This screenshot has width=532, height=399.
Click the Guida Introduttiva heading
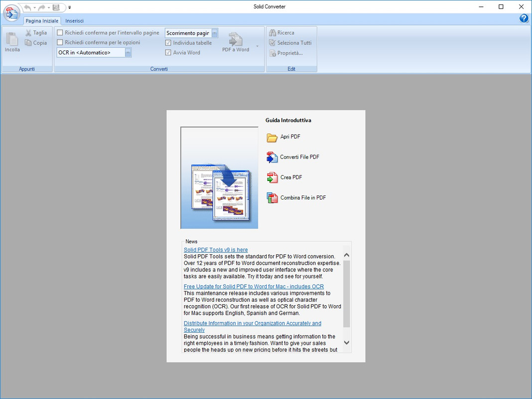288,120
